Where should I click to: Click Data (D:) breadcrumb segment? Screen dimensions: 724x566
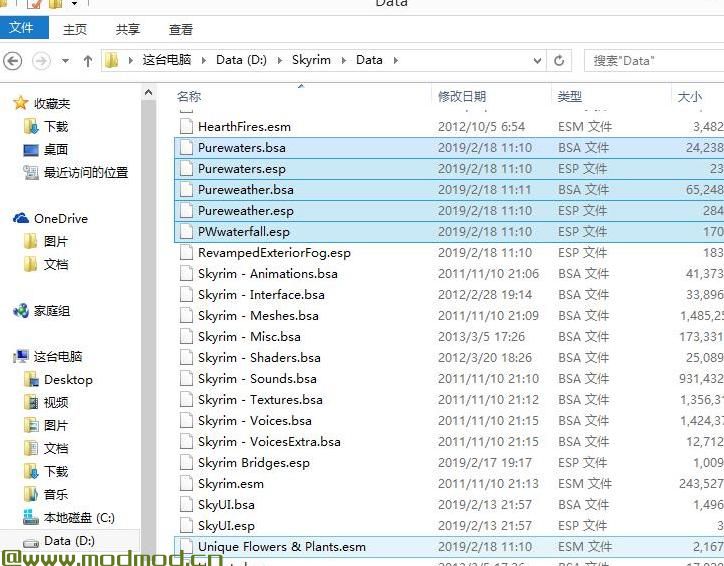coord(241,60)
